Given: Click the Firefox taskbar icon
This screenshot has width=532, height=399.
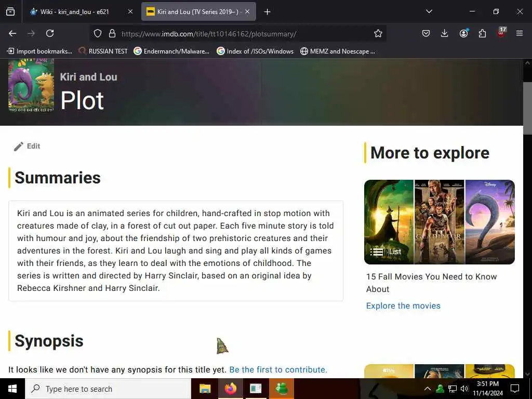Looking at the screenshot, I should tap(230, 389).
